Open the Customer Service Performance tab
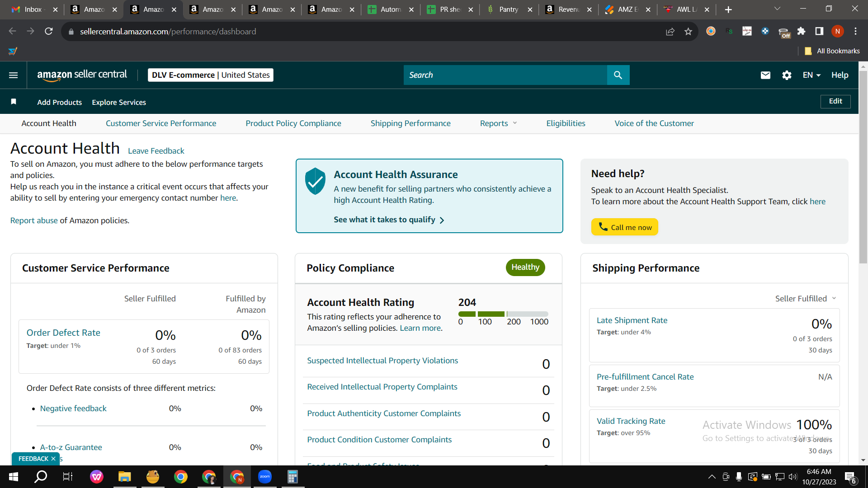This screenshot has width=868, height=488. [161, 123]
